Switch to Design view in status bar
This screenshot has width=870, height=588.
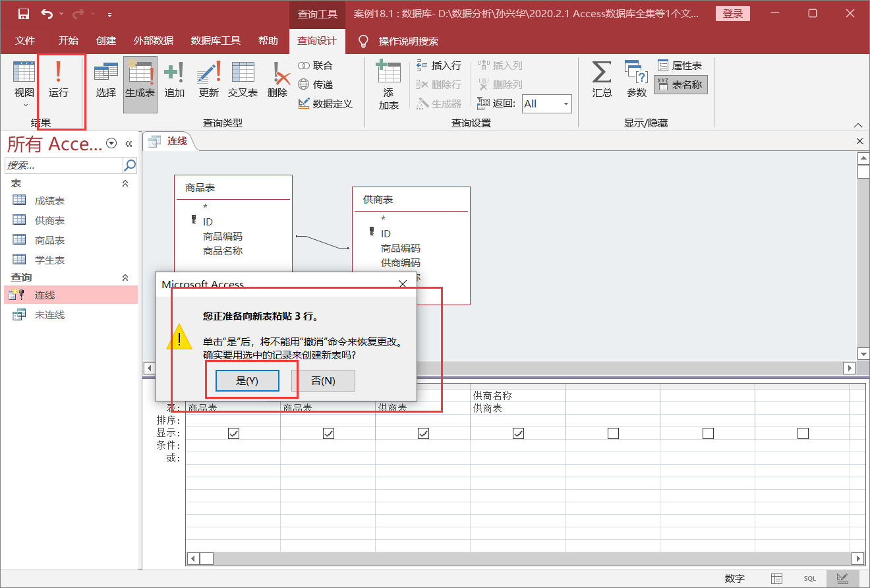(842, 578)
